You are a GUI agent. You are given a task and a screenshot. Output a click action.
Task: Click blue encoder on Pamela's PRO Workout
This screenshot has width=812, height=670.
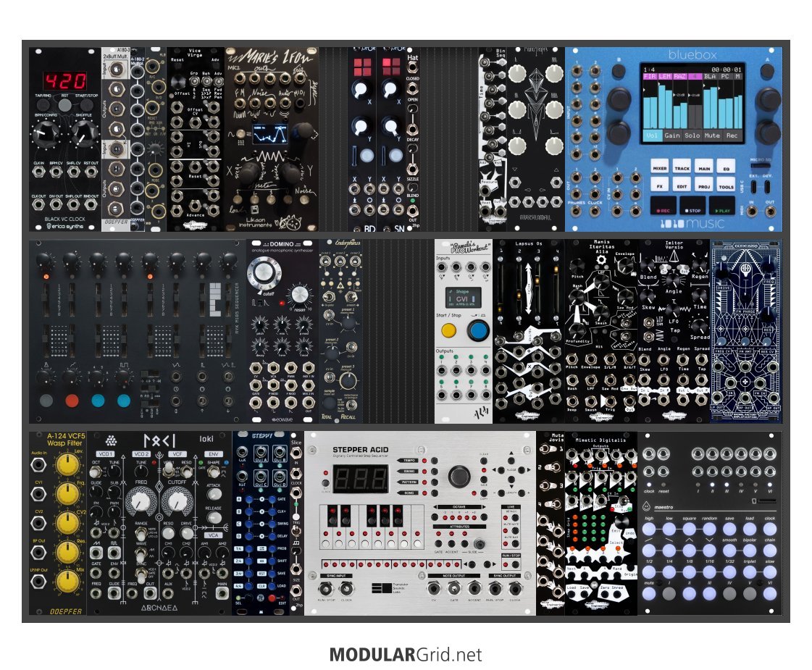point(479,330)
